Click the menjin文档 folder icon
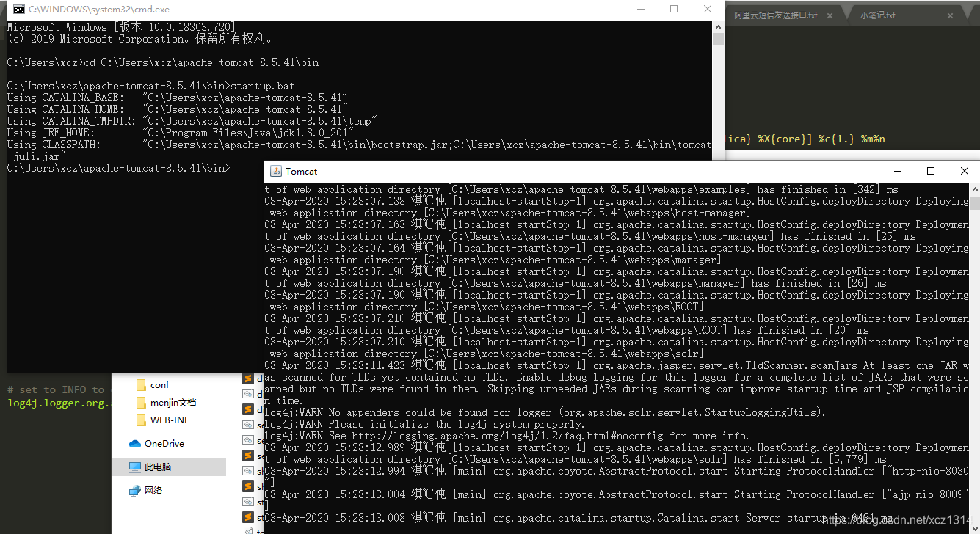This screenshot has height=534, width=980. (x=141, y=402)
